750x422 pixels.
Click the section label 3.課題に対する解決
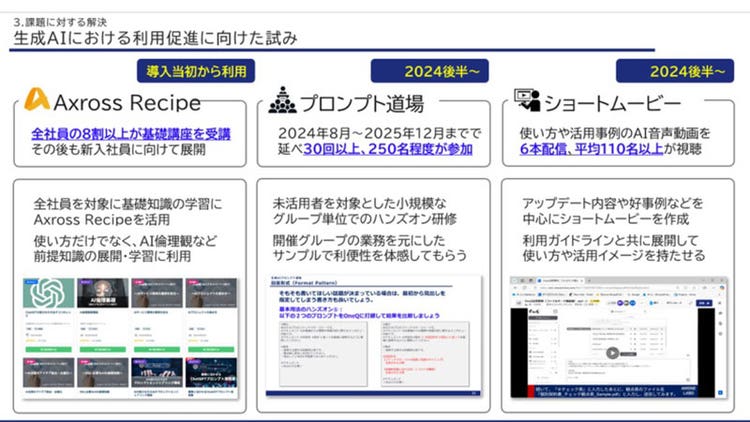coord(60,22)
